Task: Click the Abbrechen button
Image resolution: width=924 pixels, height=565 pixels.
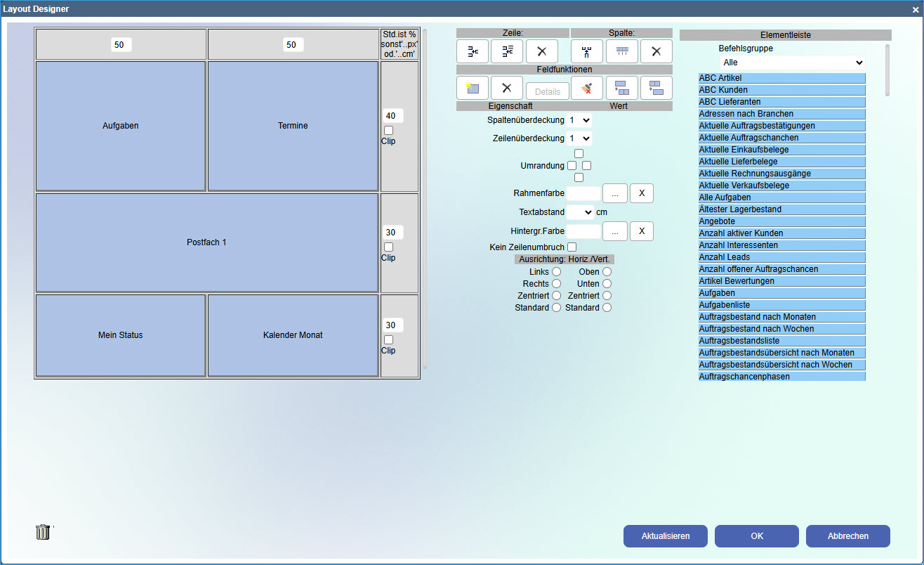Action: tap(848, 536)
